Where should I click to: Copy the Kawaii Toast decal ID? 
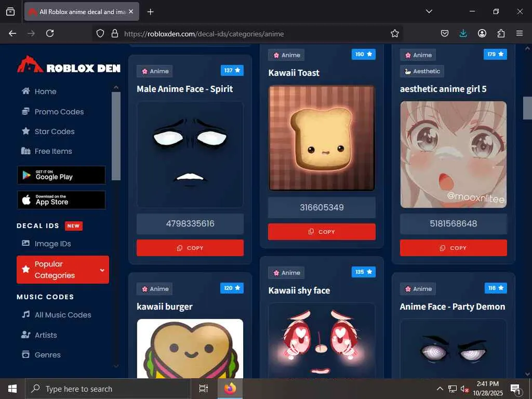coord(322,232)
